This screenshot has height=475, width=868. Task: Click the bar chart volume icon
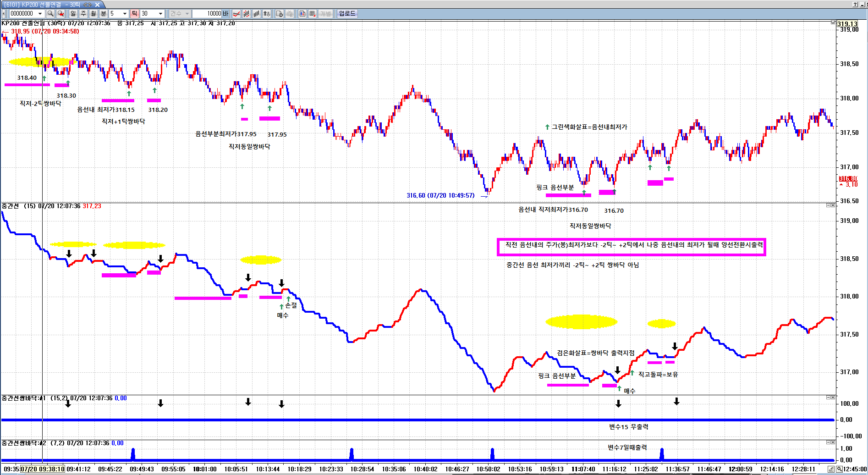tap(257, 14)
